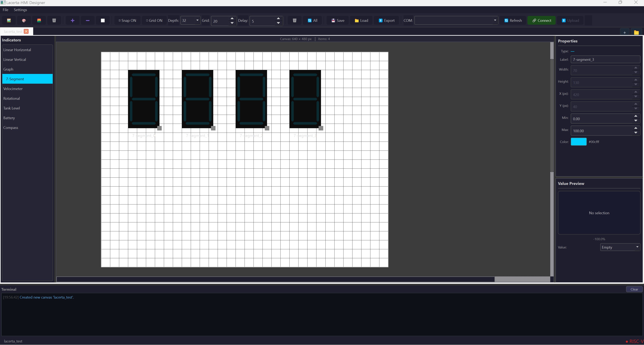
Task: Open the Value dropdown showing Empty
Action: point(637,247)
